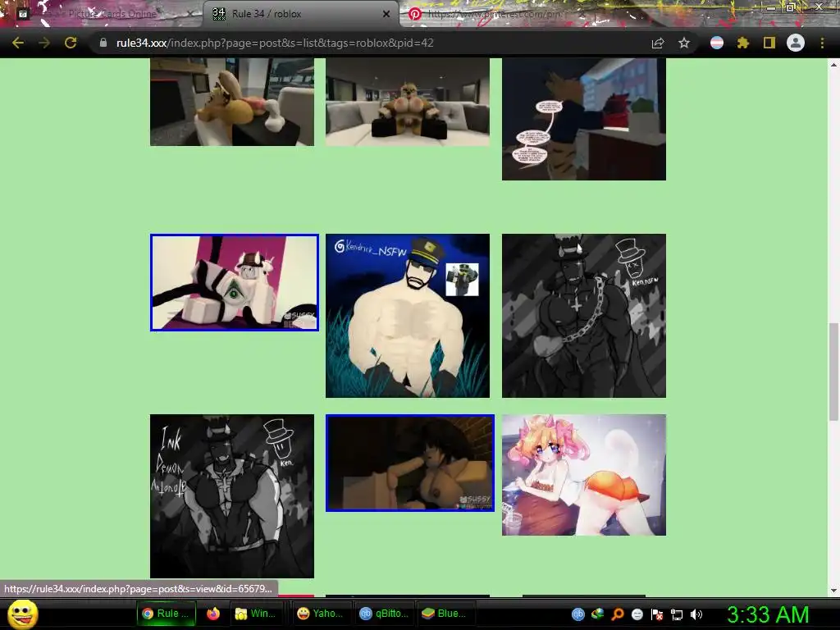Click the Pinterest tab favicon
Image resolution: width=840 pixels, height=630 pixels.
414,14
